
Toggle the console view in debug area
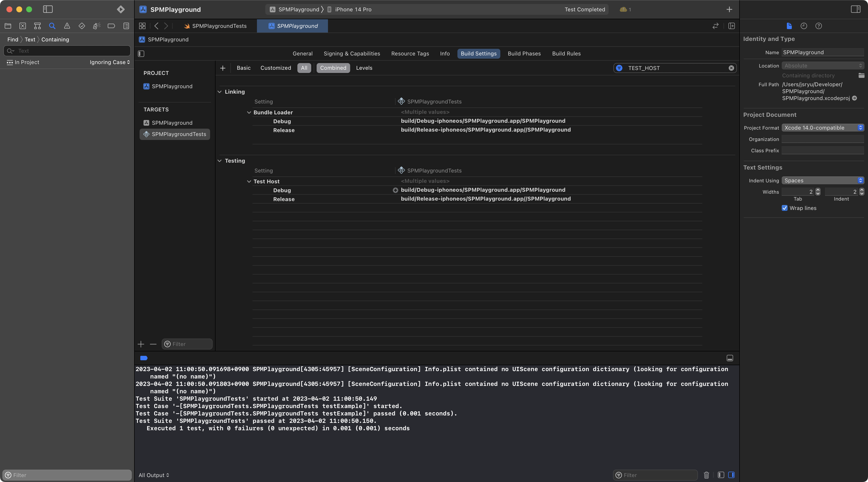pos(731,475)
